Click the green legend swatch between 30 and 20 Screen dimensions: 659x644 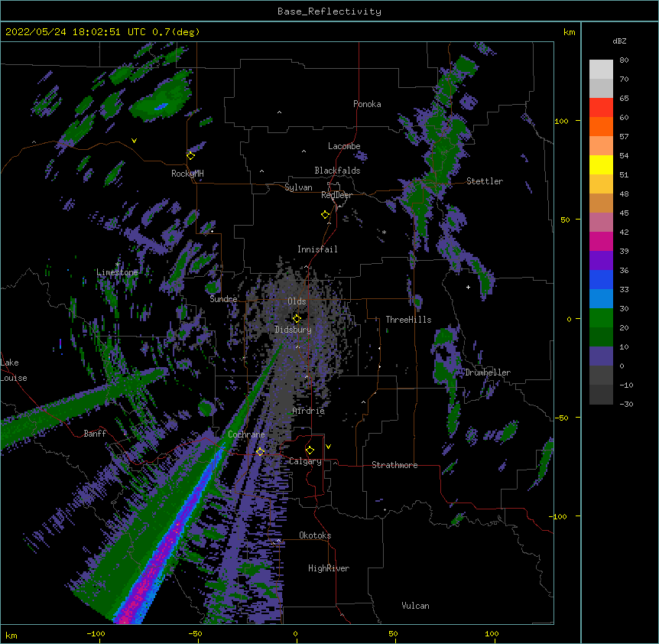point(601,318)
